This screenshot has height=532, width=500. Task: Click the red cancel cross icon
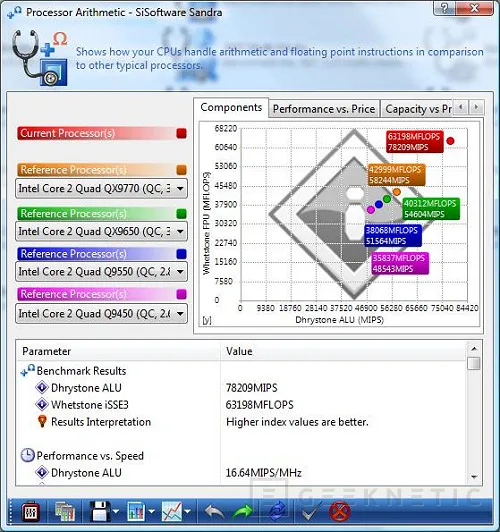[340, 511]
